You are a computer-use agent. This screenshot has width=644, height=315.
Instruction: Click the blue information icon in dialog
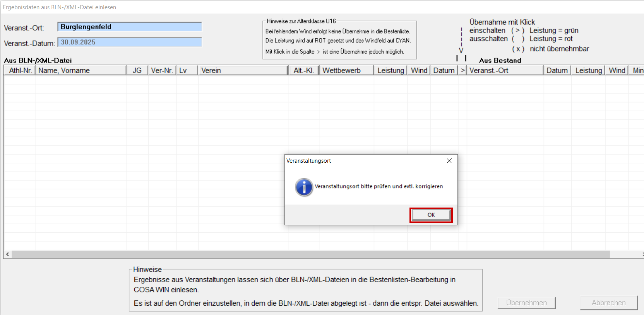pos(304,187)
